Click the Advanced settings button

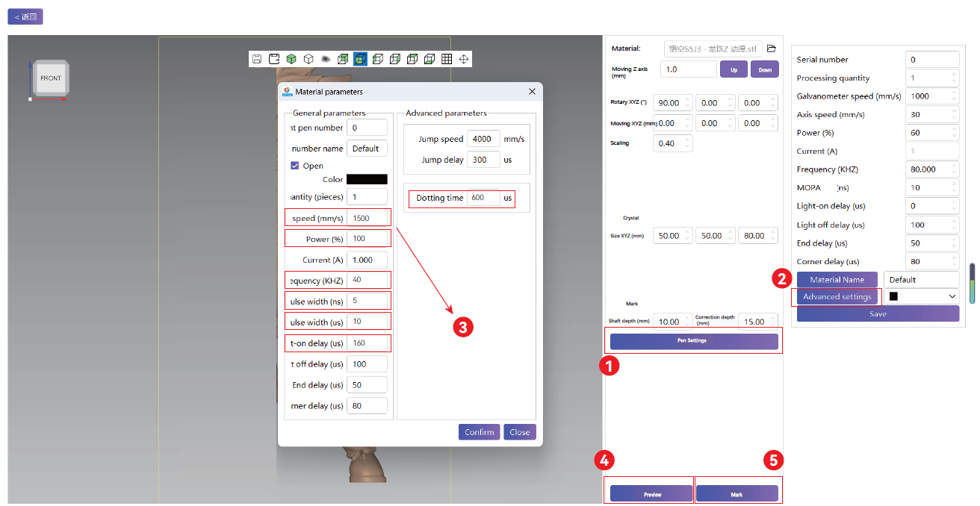[x=837, y=296]
